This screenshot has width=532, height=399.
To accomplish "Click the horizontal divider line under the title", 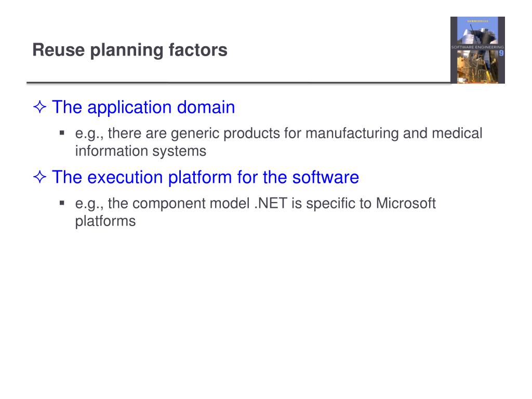I will coord(238,83).
